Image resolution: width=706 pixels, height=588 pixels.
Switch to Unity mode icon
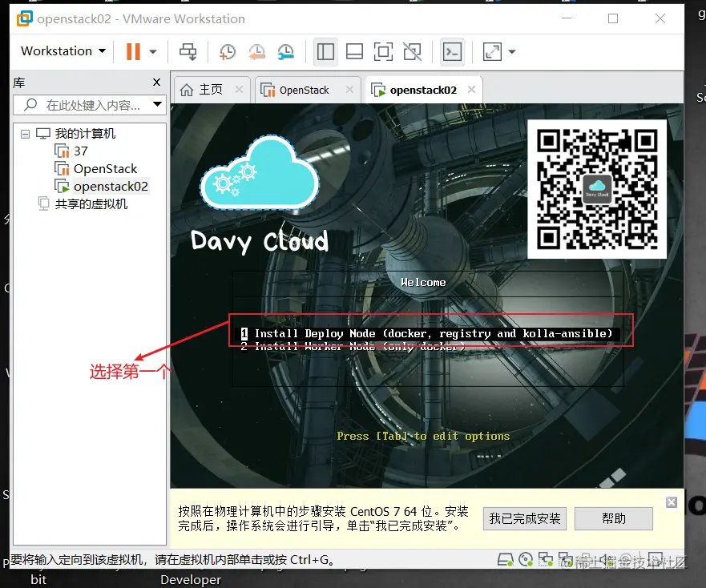(x=412, y=51)
